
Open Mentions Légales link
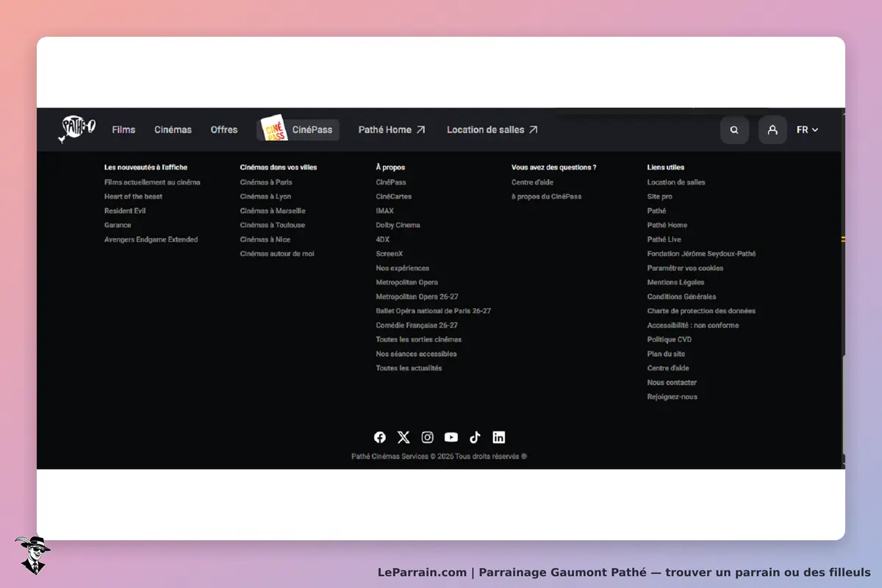pyautogui.click(x=676, y=282)
